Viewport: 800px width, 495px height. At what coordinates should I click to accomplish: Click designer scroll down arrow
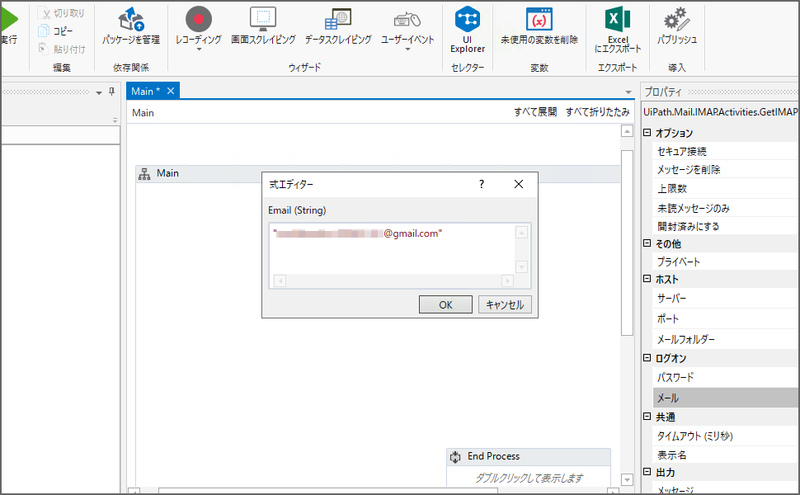pyautogui.click(x=627, y=480)
